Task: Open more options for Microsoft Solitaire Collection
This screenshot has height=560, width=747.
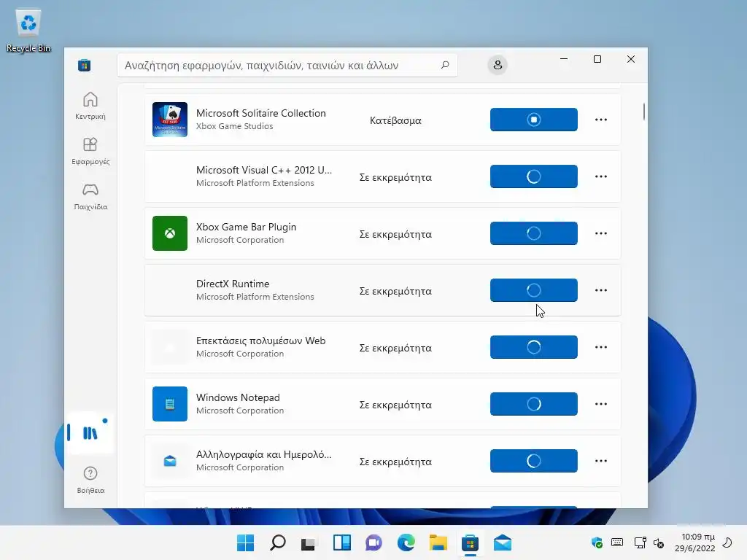Action: click(601, 120)
